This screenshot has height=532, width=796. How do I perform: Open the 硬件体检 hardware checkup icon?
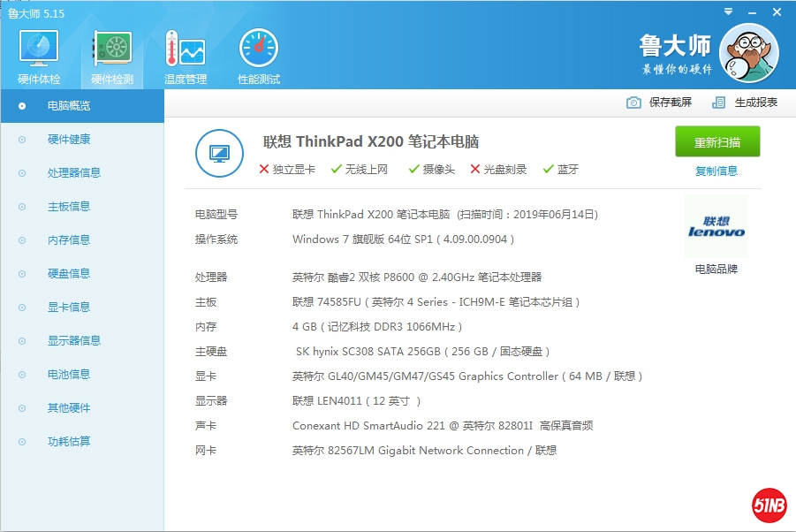click(x=39, y=51)
